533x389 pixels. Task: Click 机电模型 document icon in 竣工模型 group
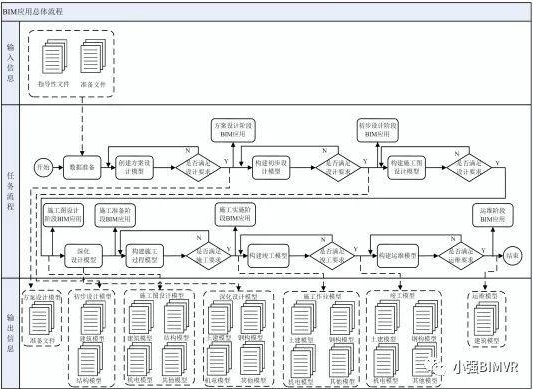(x=386, y=360)
